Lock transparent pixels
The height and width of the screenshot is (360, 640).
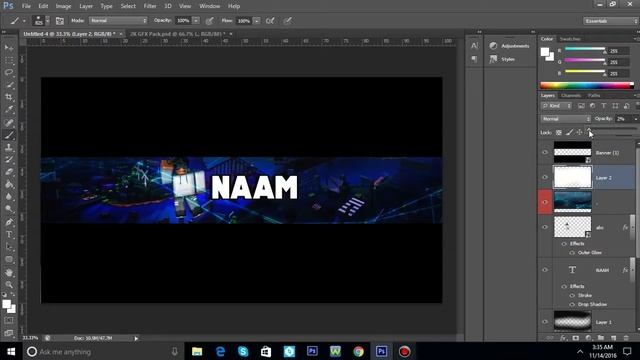(x=559, y=132)
